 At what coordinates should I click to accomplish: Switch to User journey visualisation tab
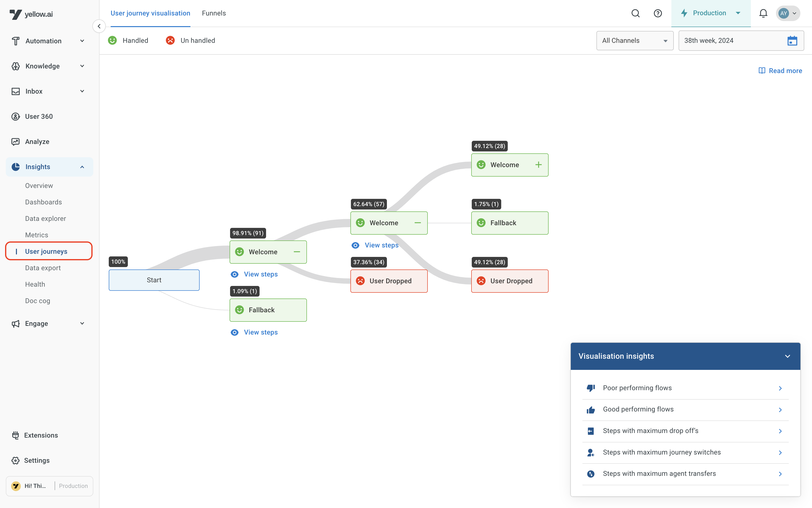150,14
